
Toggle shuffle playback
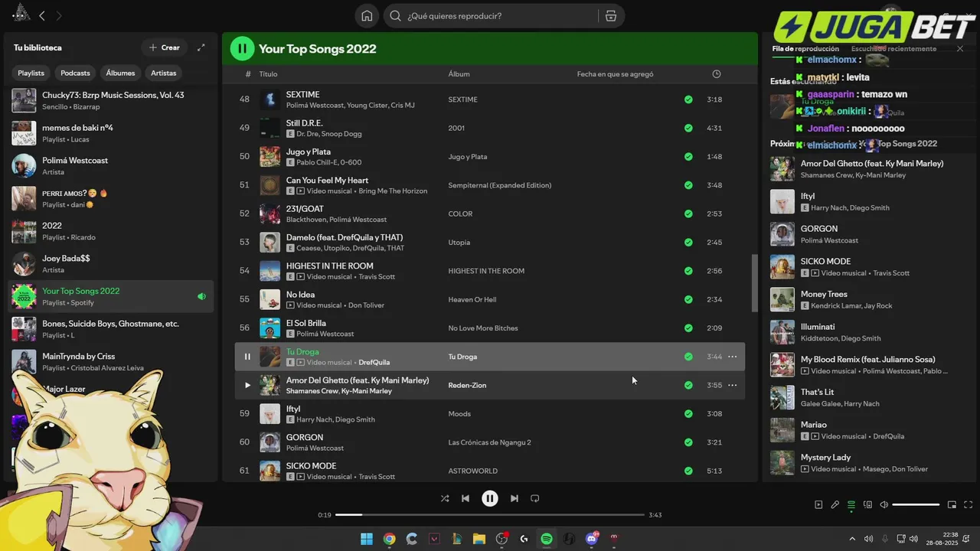(x=445, y=498)
